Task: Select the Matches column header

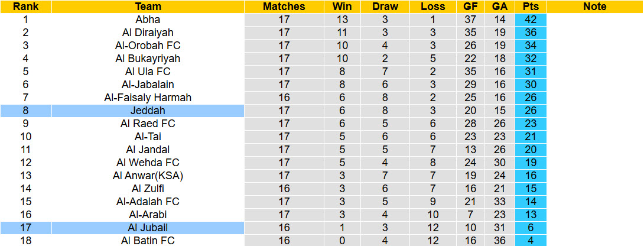Action: [x=284, y=7]
